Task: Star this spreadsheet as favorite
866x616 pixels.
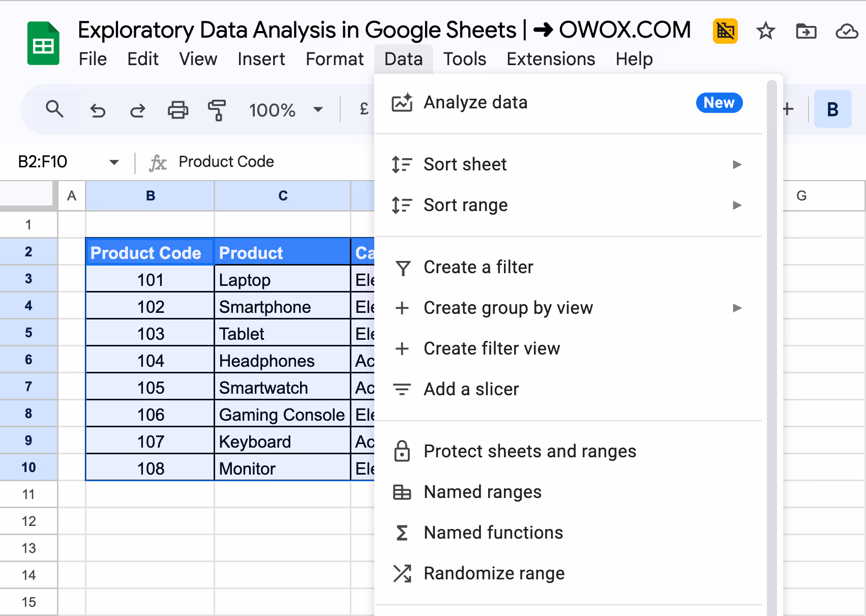Action: point(765,31)
